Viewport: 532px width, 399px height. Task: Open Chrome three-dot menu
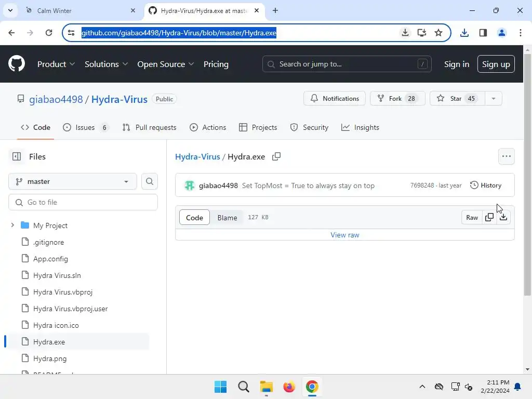click(521, 33)
